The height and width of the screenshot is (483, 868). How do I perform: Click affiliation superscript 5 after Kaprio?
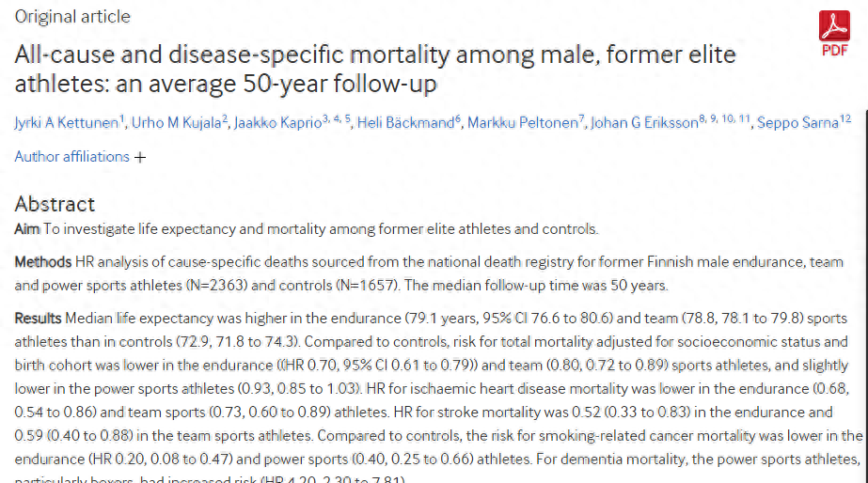click(x=347, y=119)
